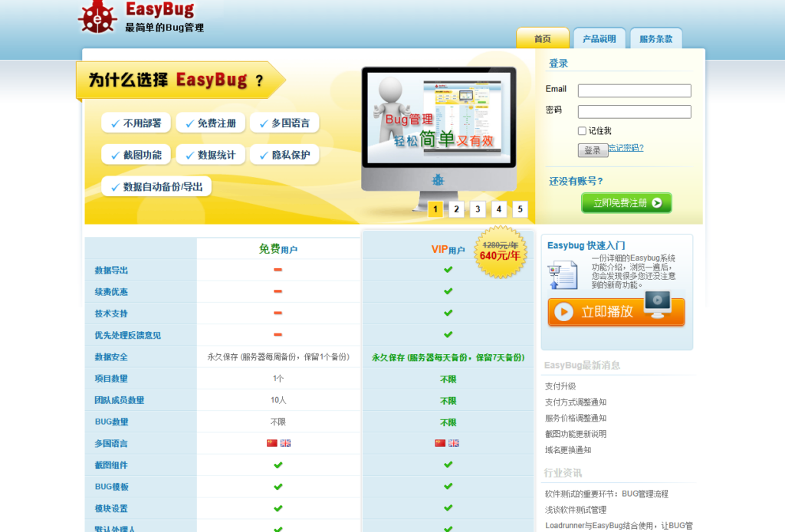Focus the Email input field
The image size is (785, 532).
tap(634, 90)
